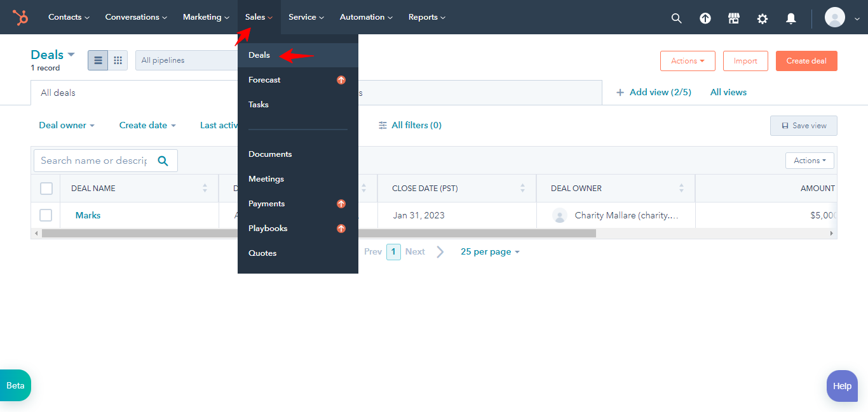
Task: Sort by Deal Name column arrows
Action: pos(205,188)
